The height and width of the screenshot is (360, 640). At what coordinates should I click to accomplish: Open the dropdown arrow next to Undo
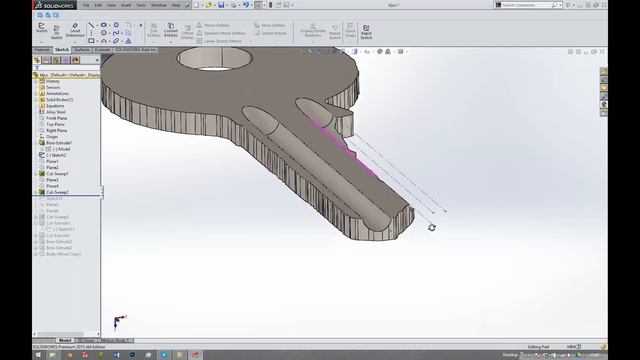(x=251, y=5)
